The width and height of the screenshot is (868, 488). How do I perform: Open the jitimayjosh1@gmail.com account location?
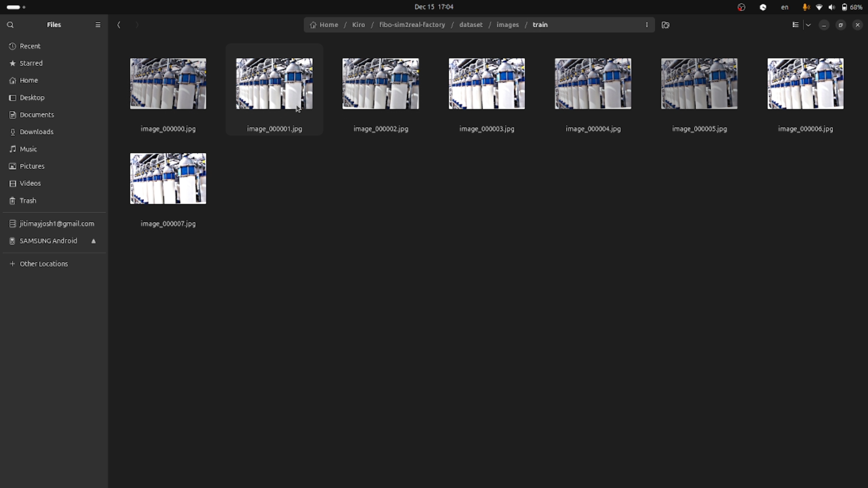click(57, 224)
